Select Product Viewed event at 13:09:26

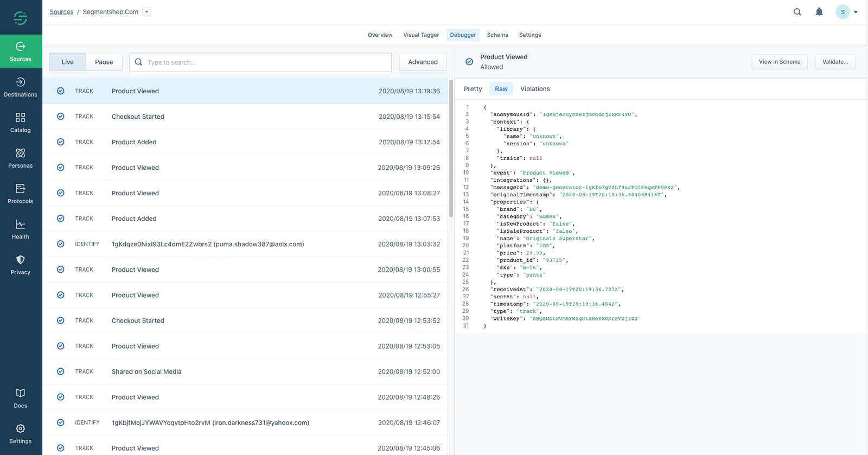click(x=245, y=168)
